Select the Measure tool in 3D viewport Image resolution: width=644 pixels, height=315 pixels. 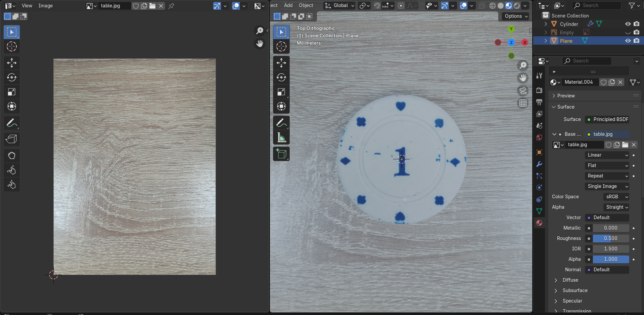pos(281,138)
